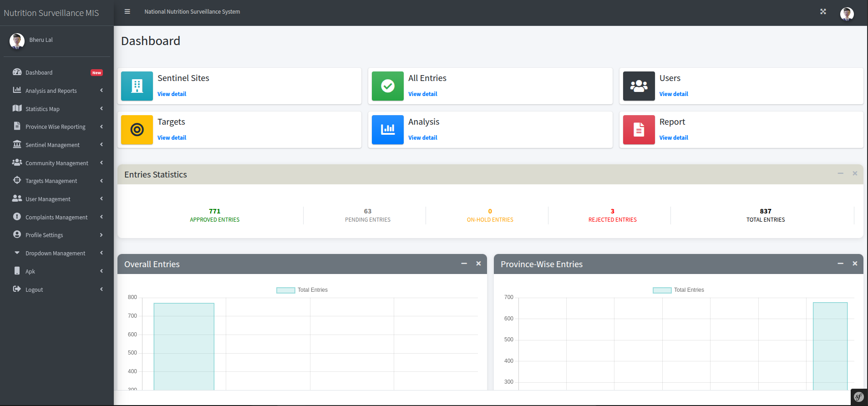Click Bheru Lal profile picture in sidebar
868x406 pixels.
17,41
